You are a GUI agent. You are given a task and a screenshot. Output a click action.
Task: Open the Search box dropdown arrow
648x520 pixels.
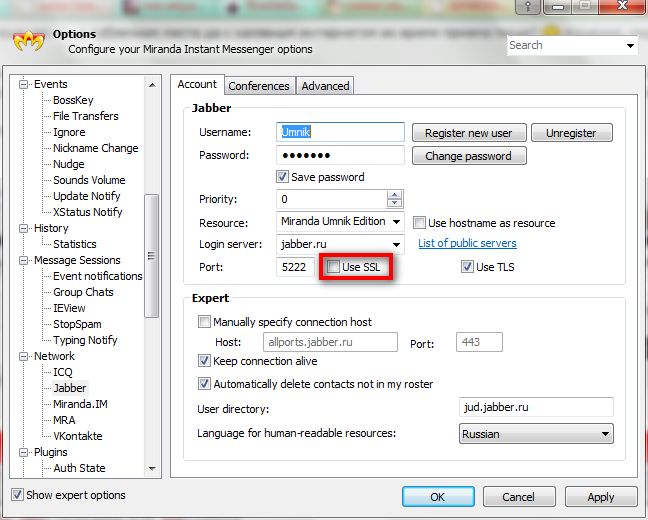pos(630,45)
